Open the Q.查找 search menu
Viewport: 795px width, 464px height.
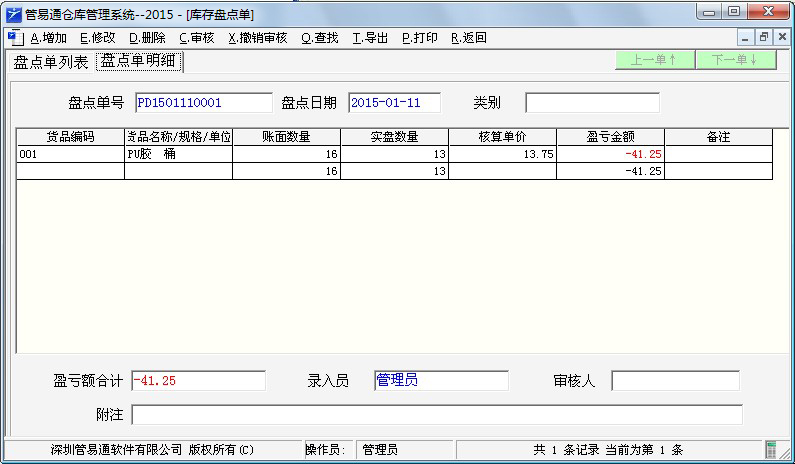(319, 38)
